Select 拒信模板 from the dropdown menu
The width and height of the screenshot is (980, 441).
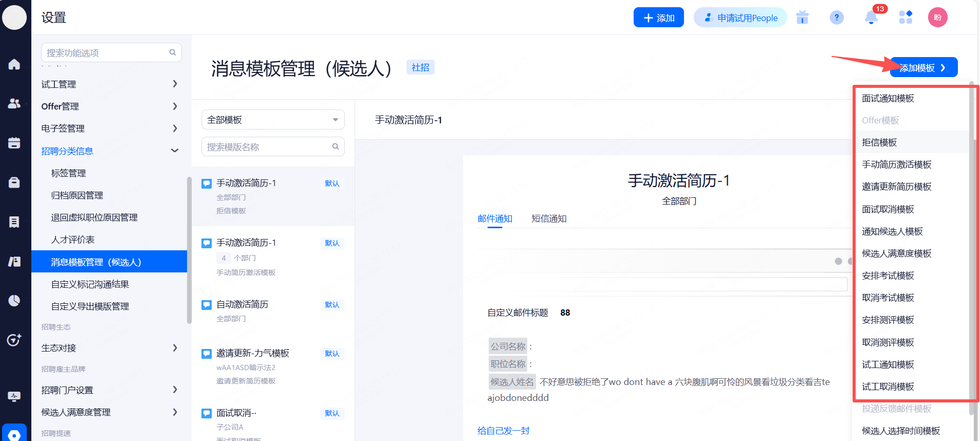click(879, 142)
